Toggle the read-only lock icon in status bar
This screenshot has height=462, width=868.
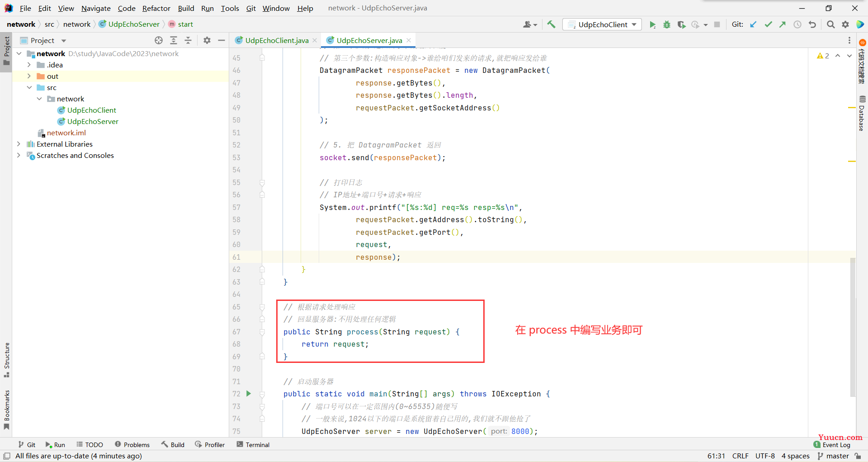tap(858, 456)
